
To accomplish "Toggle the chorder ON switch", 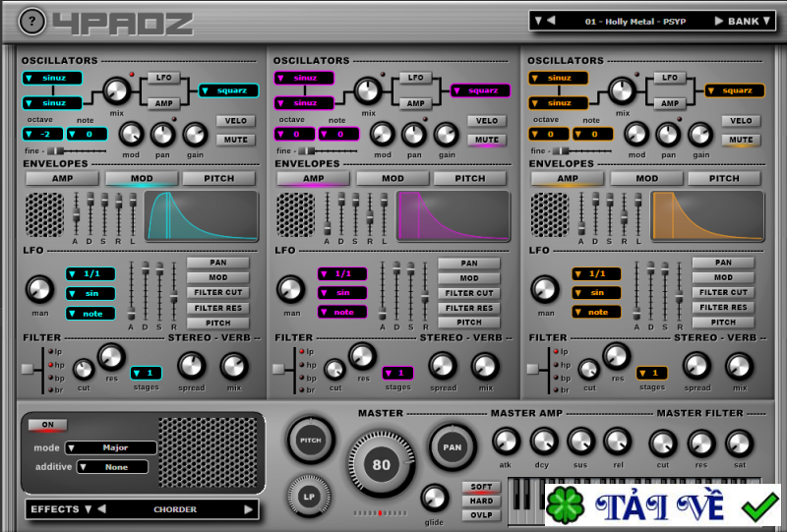I will click(47, 425).
